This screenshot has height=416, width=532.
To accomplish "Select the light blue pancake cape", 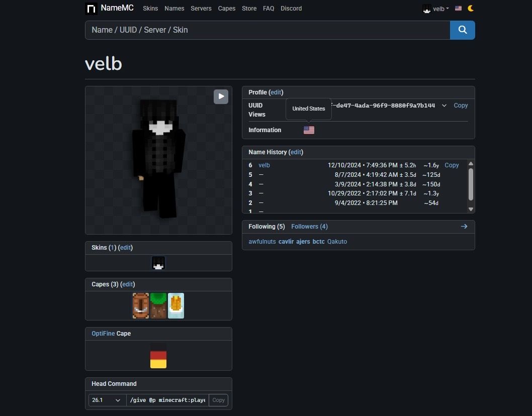I will click(x=176, y=305).
